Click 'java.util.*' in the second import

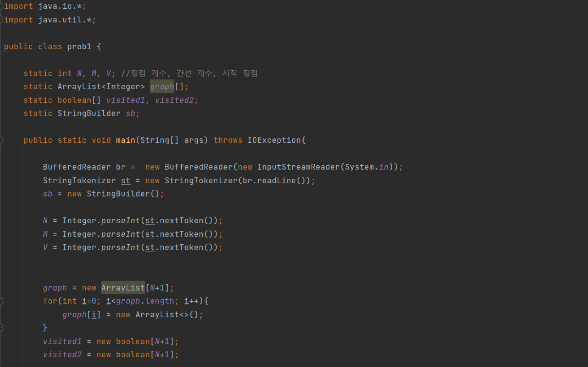[64, 20]
